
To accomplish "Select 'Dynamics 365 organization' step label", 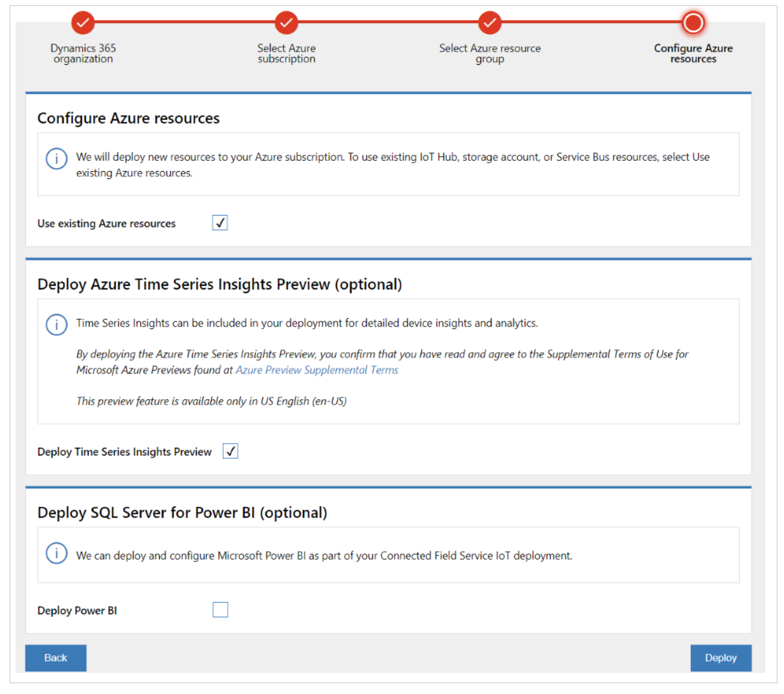I will [x=83, y=53].
